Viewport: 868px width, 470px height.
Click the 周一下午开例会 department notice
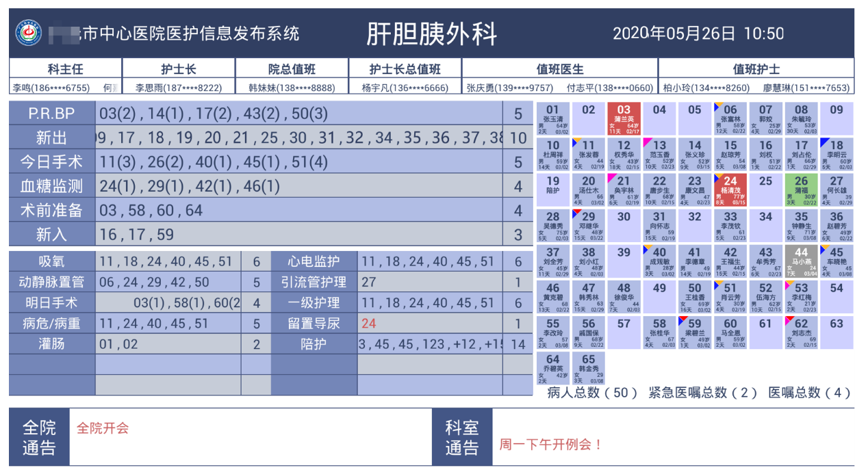coord(551,444)
